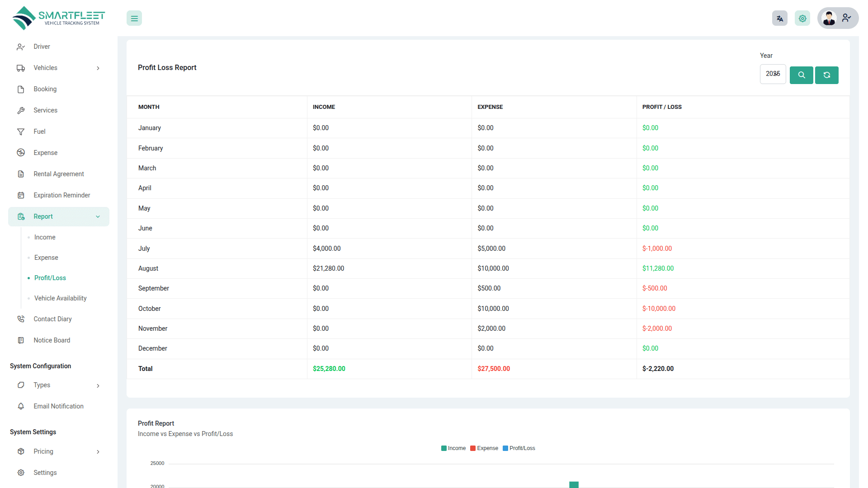Viewport: 868px width, 488px height.
Task: Click the green settings gear icon
Action: [x=802, y=19]
